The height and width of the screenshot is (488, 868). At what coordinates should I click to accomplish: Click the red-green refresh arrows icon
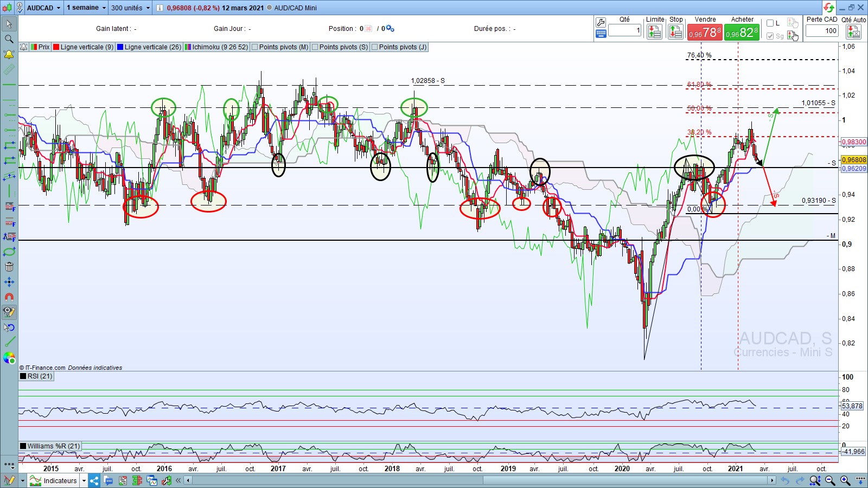click(x=829, y=8)
